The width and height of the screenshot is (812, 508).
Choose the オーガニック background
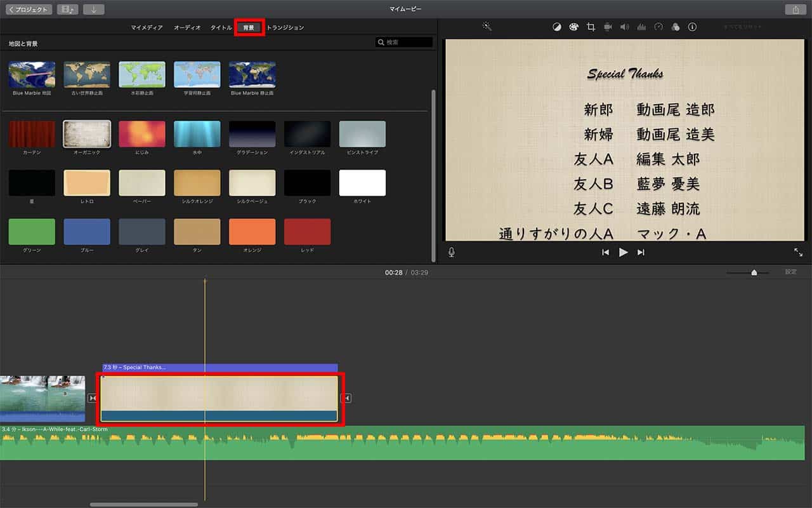(x=87, y=134)
